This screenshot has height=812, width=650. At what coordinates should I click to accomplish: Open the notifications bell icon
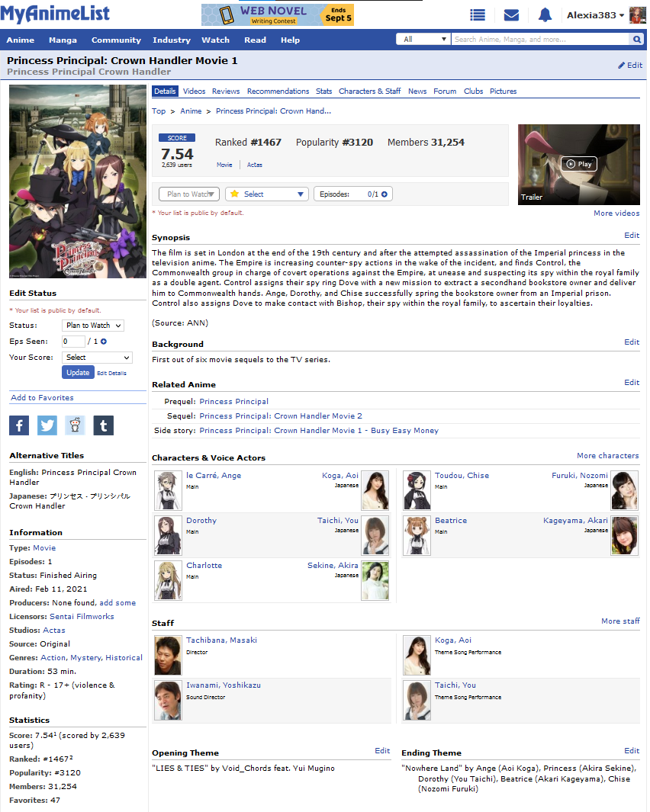[545, 15]
